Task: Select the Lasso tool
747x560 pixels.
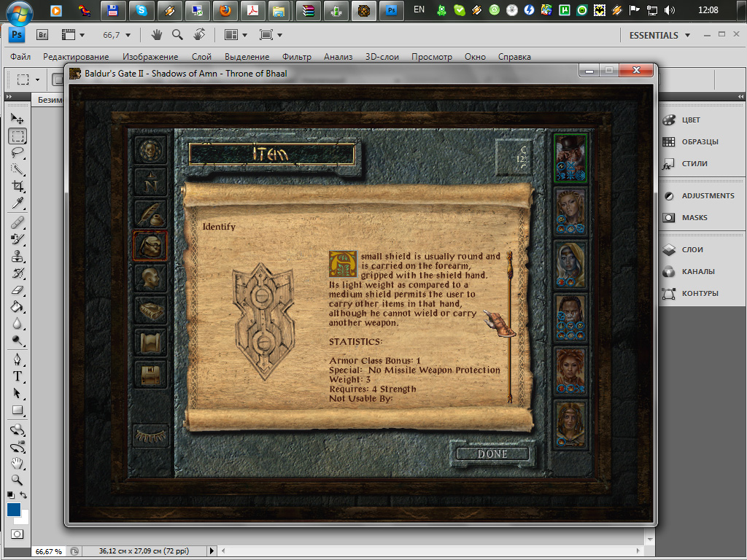Action: (18, 153)
